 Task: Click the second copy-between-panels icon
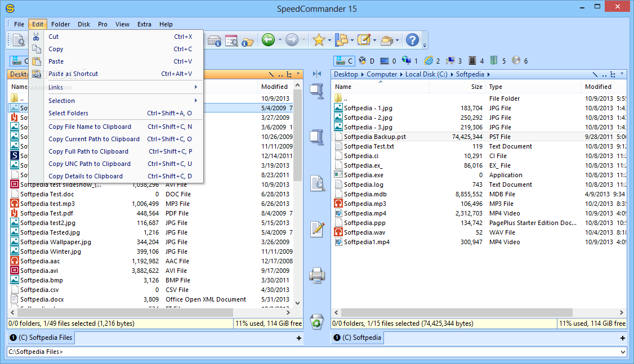coord(316,137)
